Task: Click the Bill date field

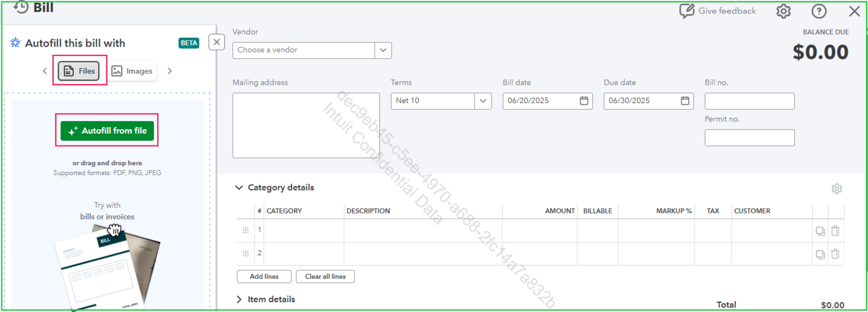Action: click(548, 101)
